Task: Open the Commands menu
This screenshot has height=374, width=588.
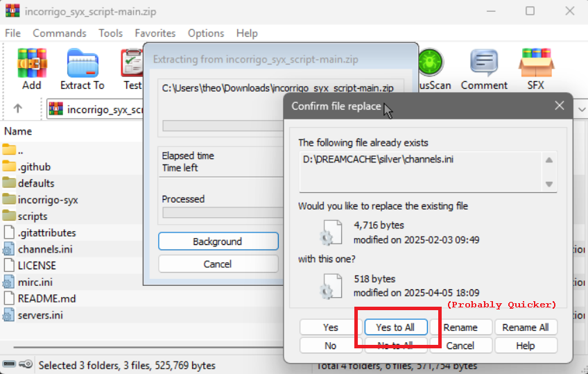Action: (60, 33)
